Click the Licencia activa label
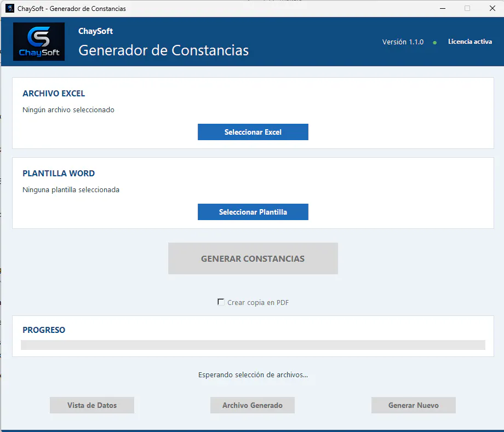This screenshot has width=504, height=432. pos(470,42)
